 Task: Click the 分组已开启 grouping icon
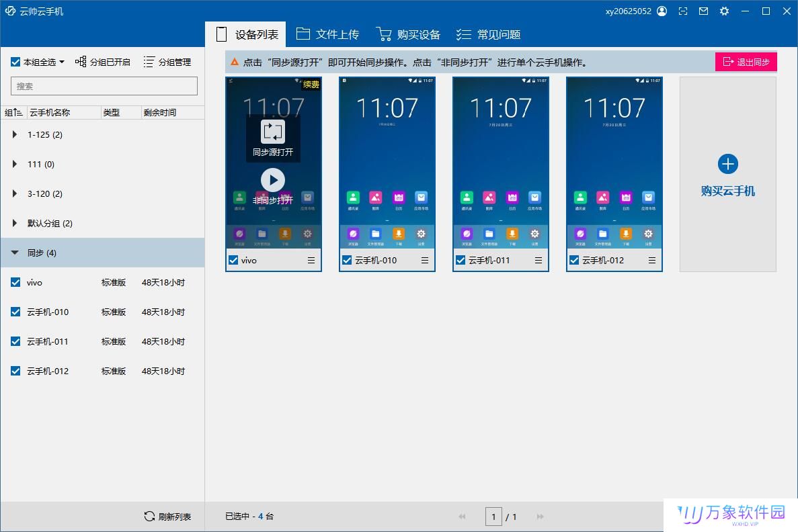[81, 62]
